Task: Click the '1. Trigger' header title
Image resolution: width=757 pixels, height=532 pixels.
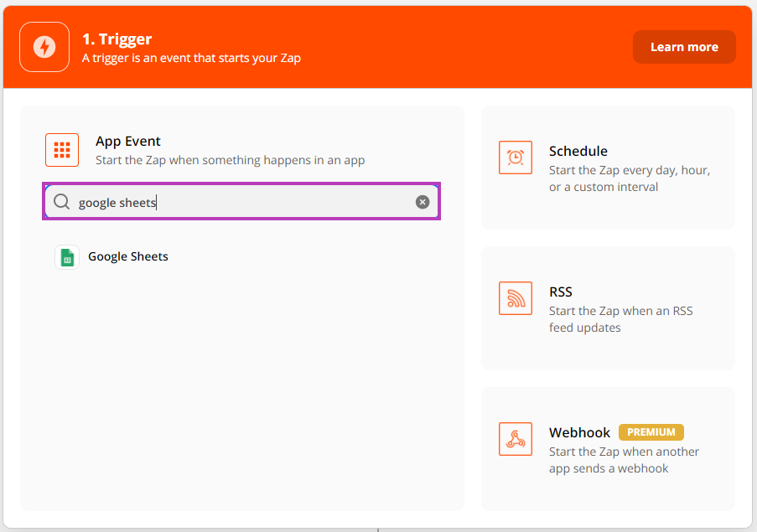Action: click(x=117, y=39)
